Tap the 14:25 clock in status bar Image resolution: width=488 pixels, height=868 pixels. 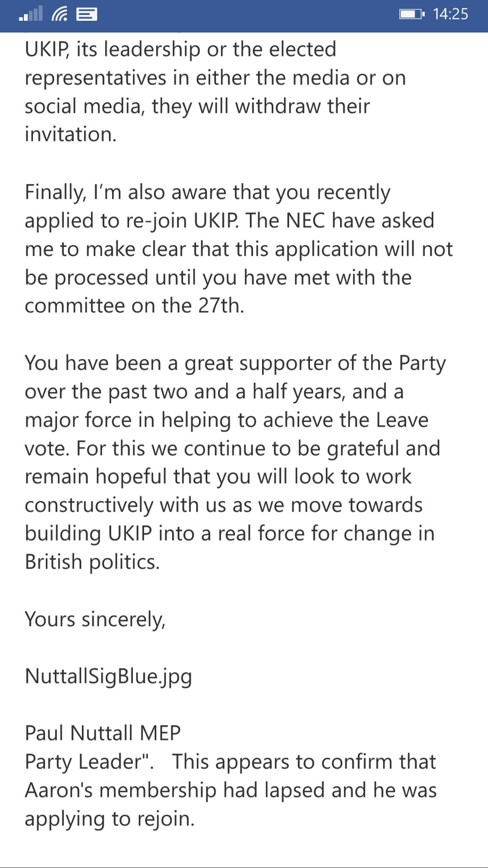point(450,14)
